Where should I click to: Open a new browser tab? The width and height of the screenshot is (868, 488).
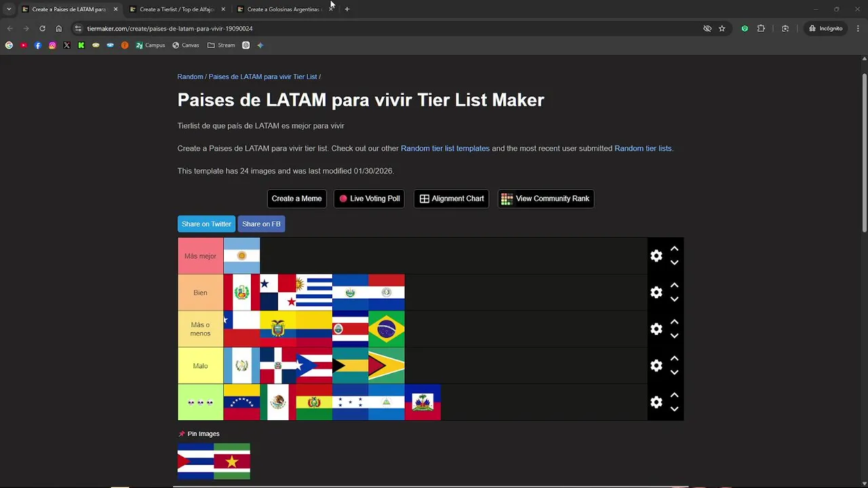[347, 9]
